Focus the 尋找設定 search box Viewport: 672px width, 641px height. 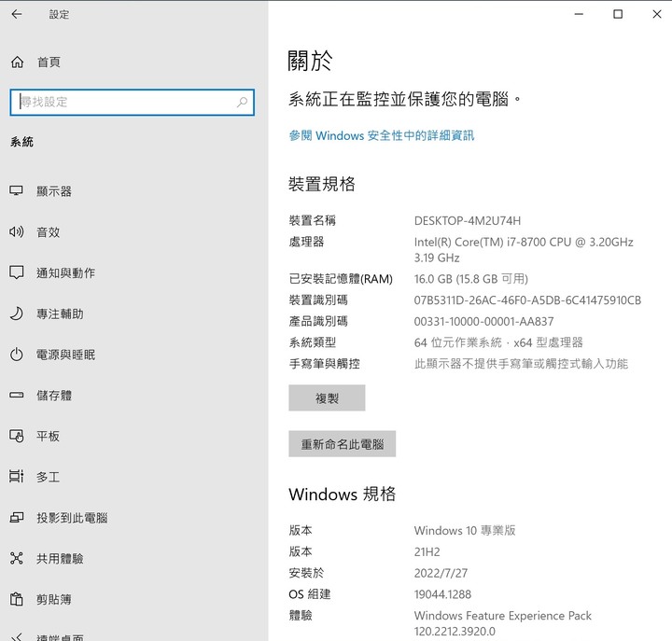(x=132, y=102)
